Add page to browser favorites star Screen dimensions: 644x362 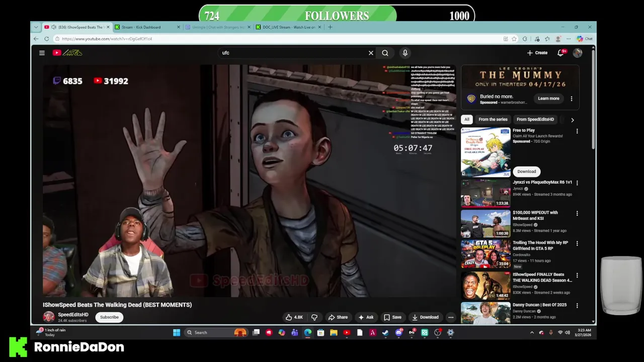514,39
